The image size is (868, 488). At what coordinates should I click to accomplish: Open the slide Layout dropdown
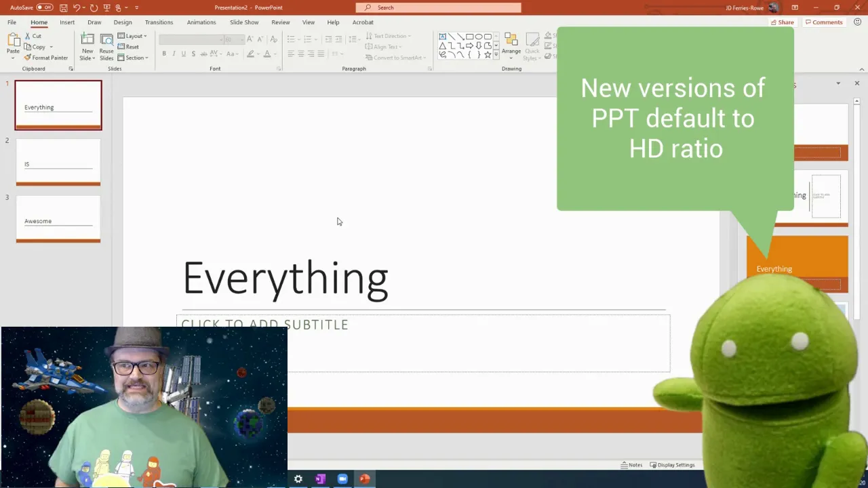point(132,36)
